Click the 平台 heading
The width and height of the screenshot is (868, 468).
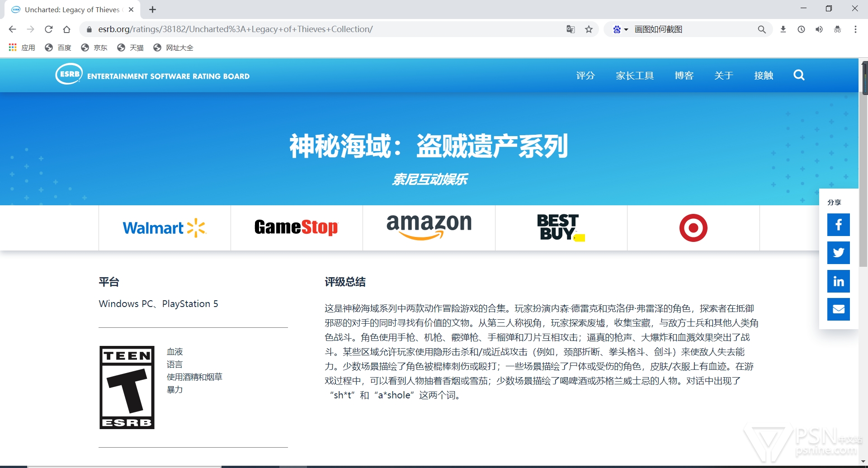pos(109,282)
